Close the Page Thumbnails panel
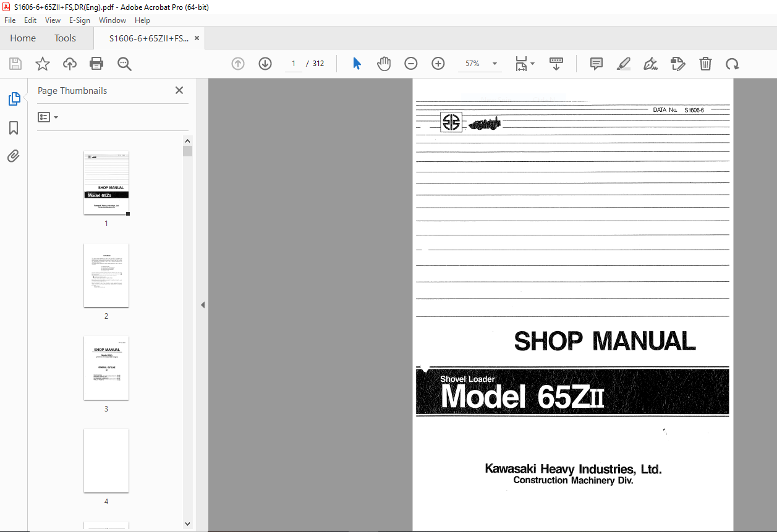This screenshot has height=532, width=777. pyautogui.click(x=179, y=90)
